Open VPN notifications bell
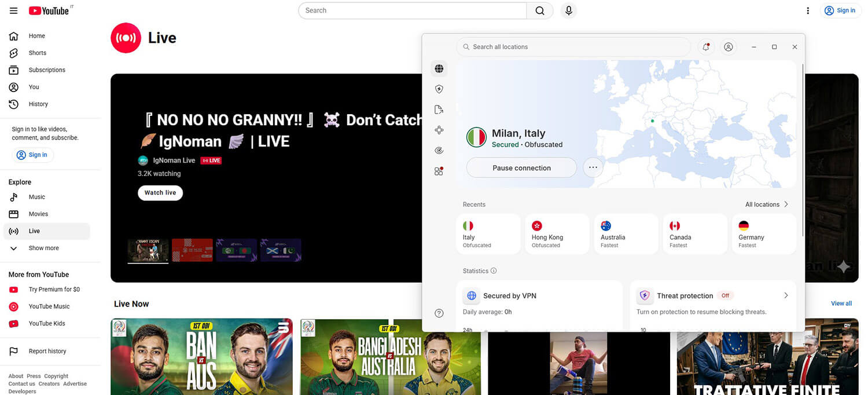Image resolution: width=868 pixels, height=395 pixels. pos(706,47)
